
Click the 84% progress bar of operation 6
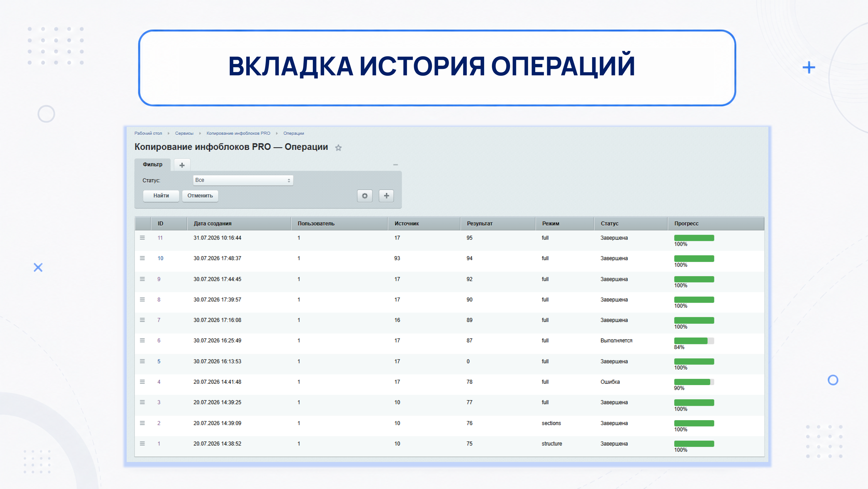694,341
